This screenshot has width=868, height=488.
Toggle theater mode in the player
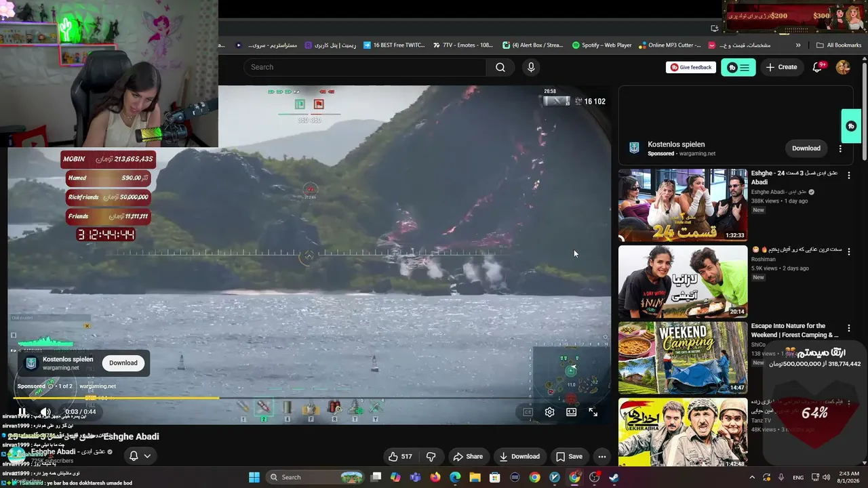572,412
